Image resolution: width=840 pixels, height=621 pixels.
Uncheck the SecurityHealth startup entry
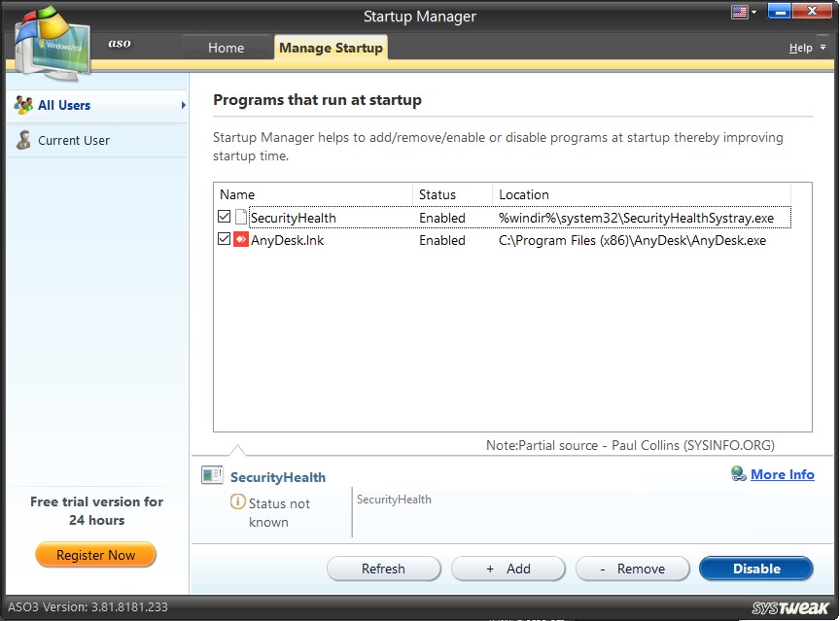[224, 216]
